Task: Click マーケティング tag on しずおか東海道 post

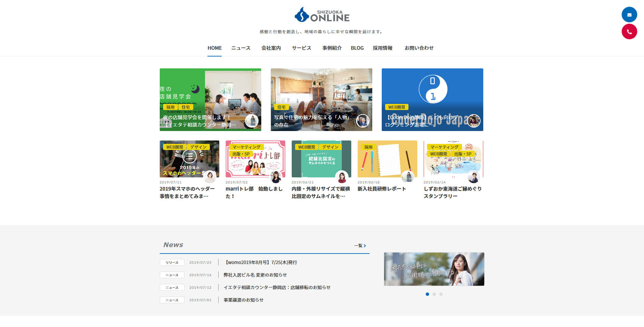Action: click(444, 147)
